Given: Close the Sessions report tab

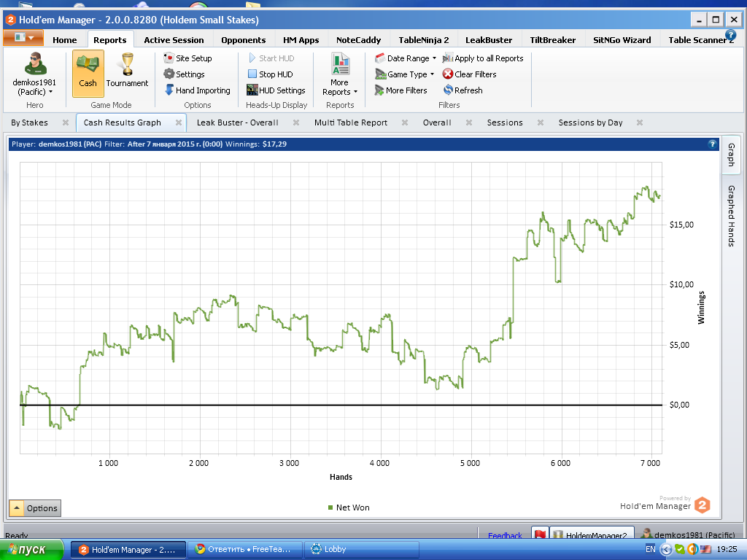Looking at the screenshot, I should click(x=541, y=122).
